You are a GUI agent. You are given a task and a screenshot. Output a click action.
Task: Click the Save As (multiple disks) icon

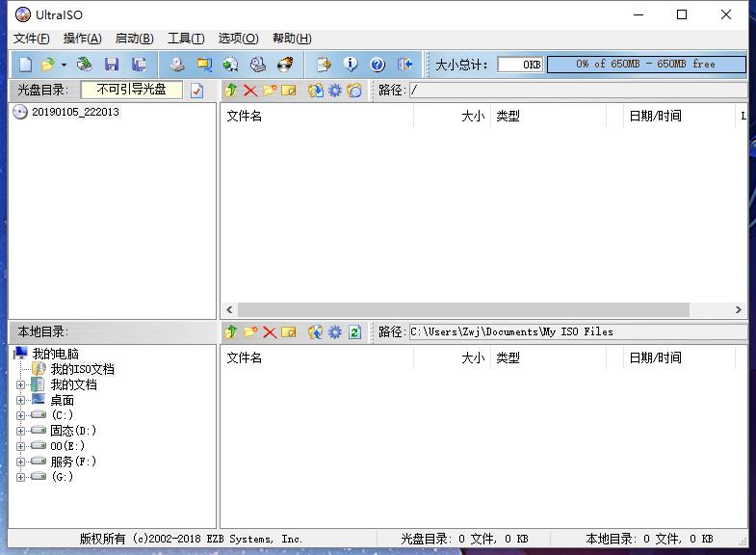(139, 65)
